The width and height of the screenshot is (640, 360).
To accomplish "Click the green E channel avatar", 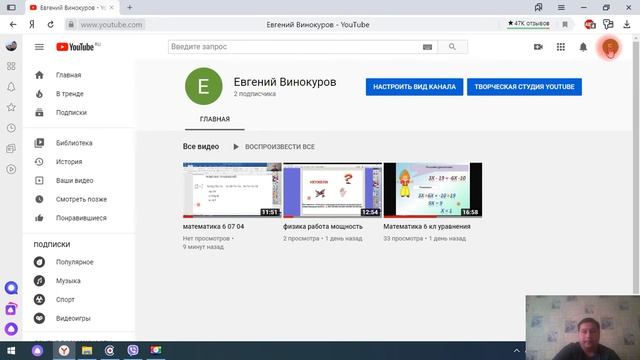I will 204,86.
